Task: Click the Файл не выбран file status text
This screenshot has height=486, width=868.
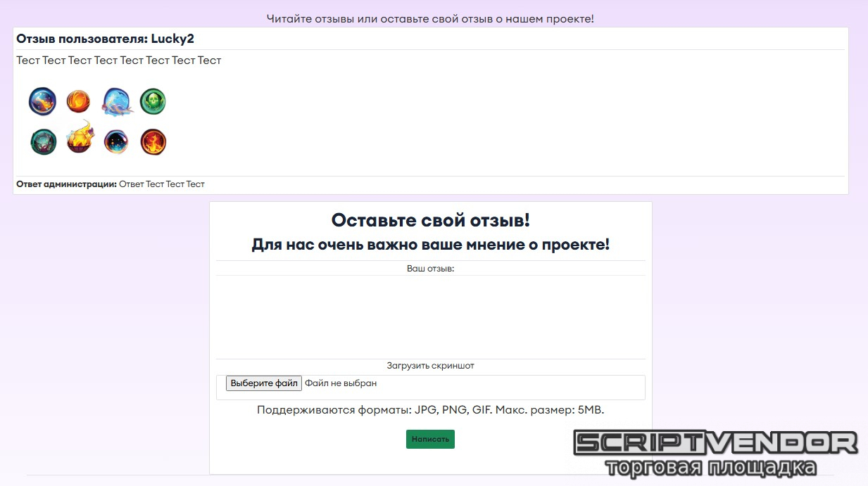Action: pyautogui.click(x=341, y=383)
